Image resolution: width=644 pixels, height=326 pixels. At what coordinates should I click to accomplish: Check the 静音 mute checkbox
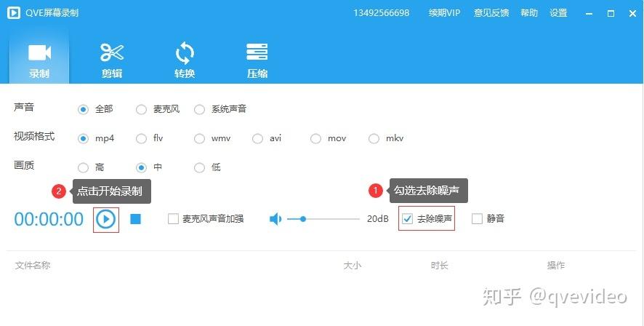click(477, 219)
